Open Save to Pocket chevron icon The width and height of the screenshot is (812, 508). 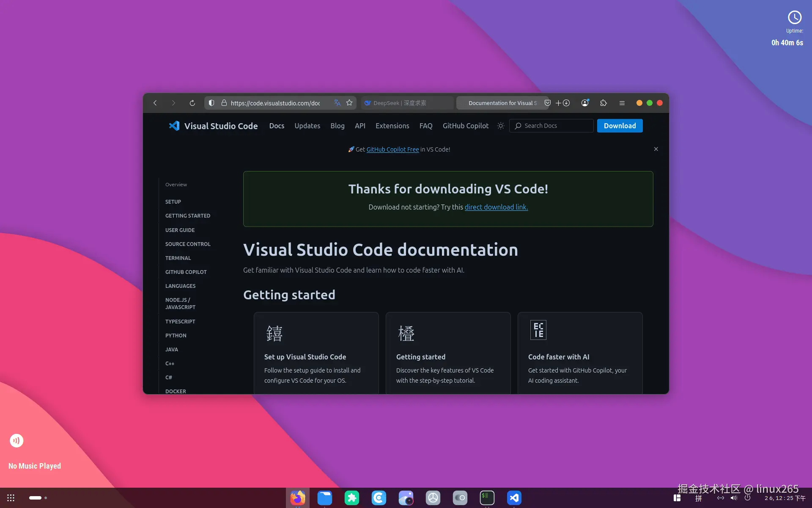point(547,103)
